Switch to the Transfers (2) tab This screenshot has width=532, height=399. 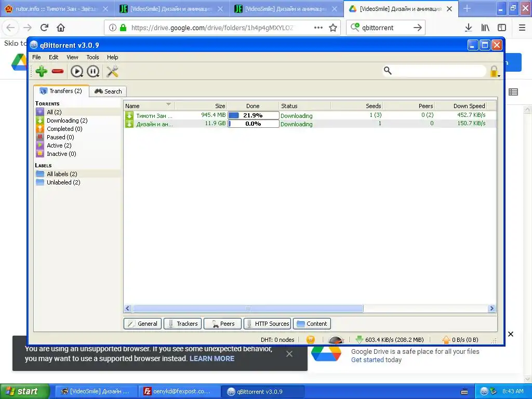(61, 91)
